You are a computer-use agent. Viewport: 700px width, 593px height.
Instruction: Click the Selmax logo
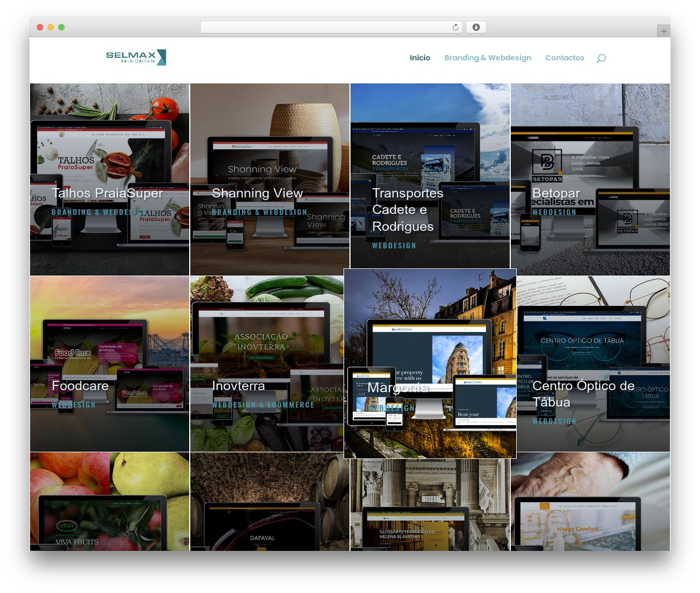136,57
